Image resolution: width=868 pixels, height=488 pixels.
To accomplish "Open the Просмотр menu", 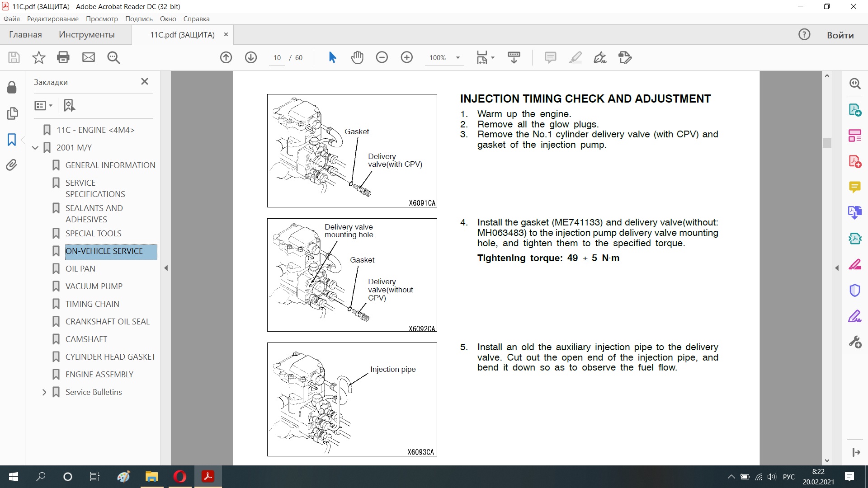I will 102,19.
